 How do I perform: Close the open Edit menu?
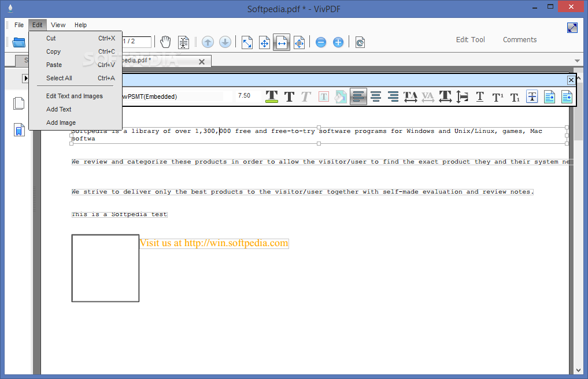click(x=37, y=25)
